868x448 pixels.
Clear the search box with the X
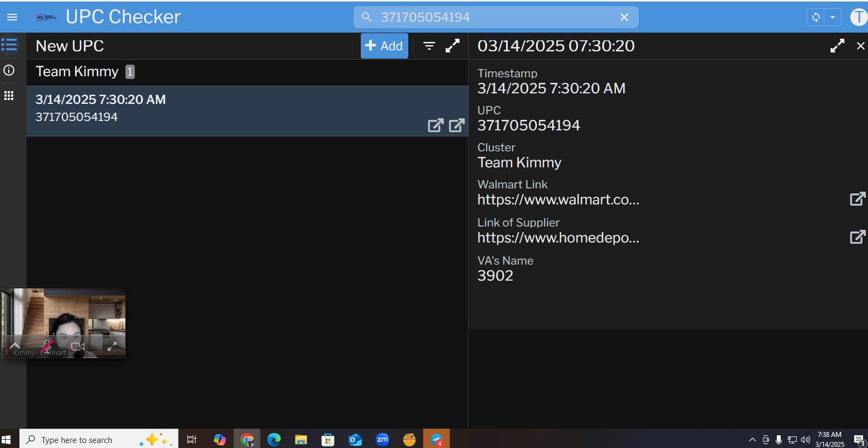624,17
